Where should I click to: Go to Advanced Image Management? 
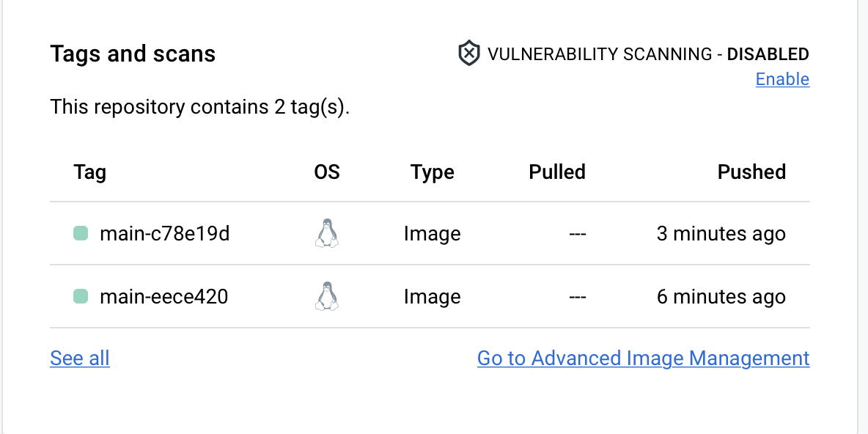643,358
